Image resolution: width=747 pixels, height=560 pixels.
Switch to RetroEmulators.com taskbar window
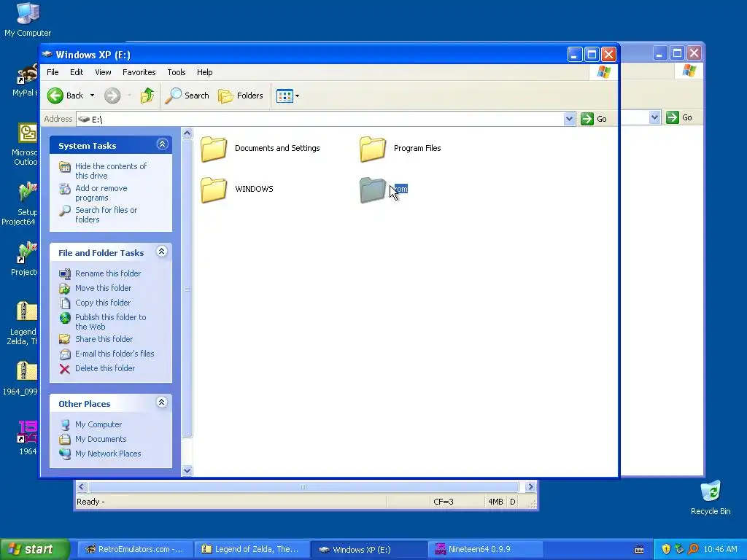coord(135,550)
